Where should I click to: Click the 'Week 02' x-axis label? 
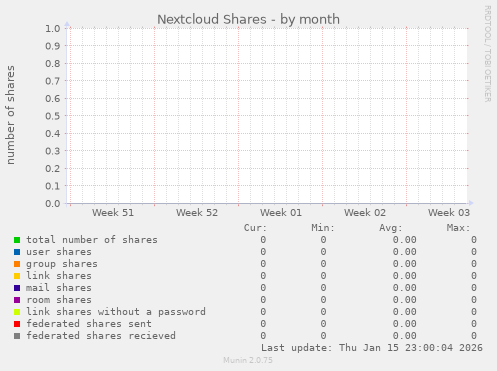pyautogui.click(x=365, y=213)
